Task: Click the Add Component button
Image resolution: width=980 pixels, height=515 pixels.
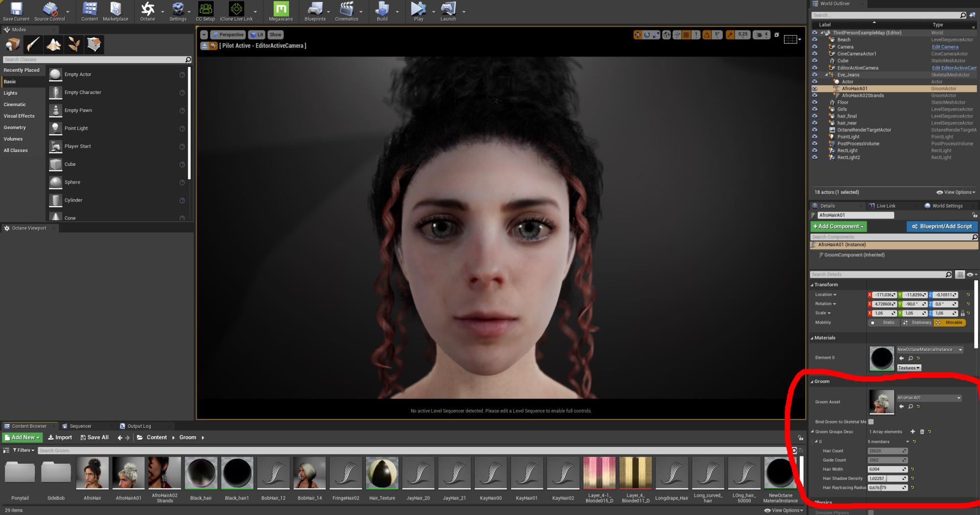Action: coord(838,227)
